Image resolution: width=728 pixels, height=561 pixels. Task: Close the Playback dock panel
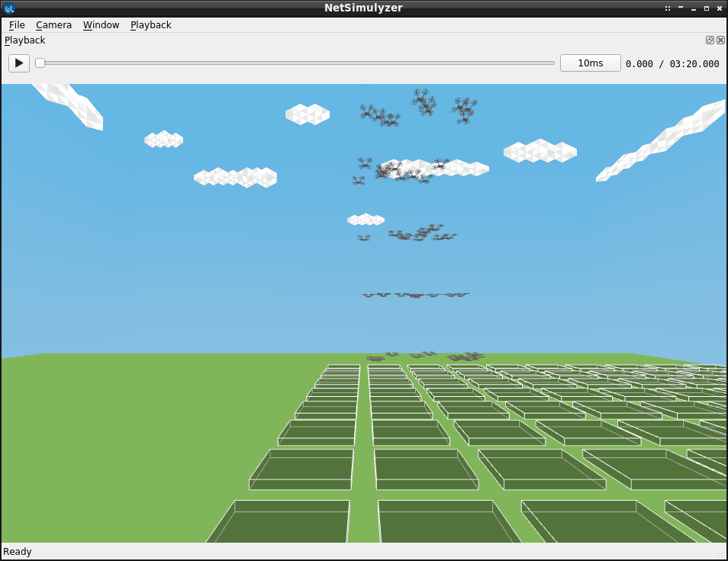point(720,40)
